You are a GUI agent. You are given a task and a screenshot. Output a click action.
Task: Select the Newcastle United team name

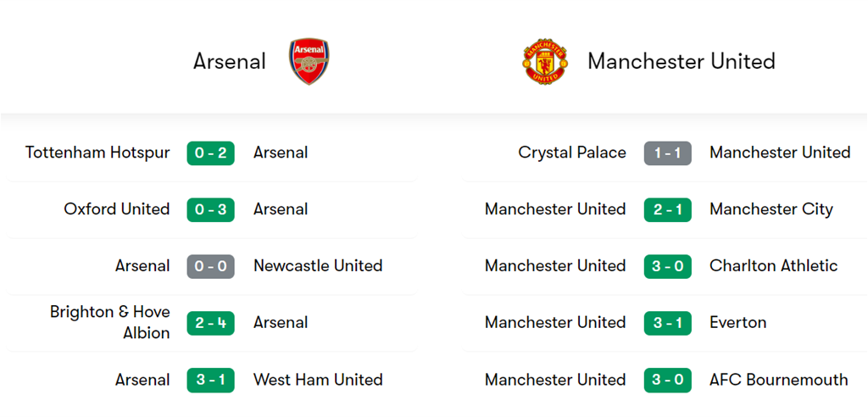pos(318,266)
